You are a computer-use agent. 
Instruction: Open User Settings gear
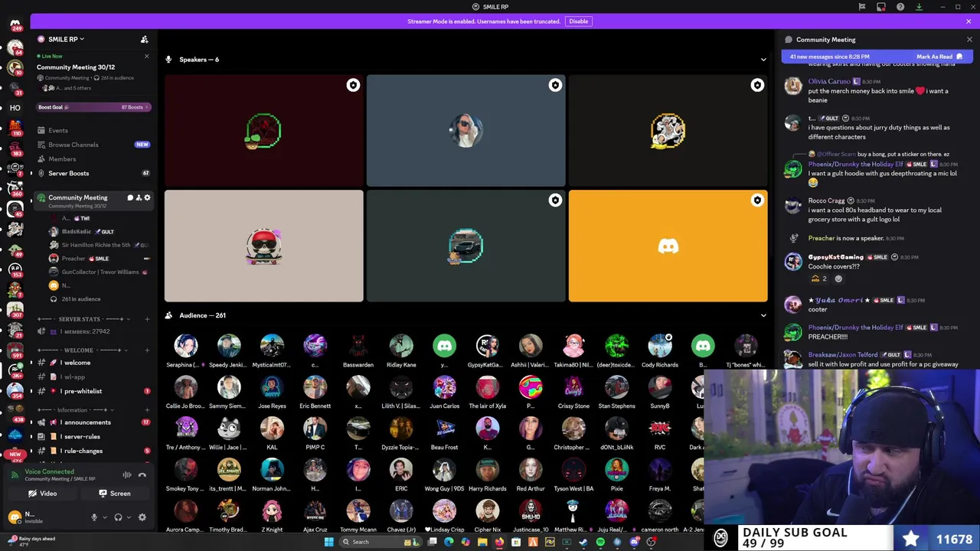[x=142, y=517]
